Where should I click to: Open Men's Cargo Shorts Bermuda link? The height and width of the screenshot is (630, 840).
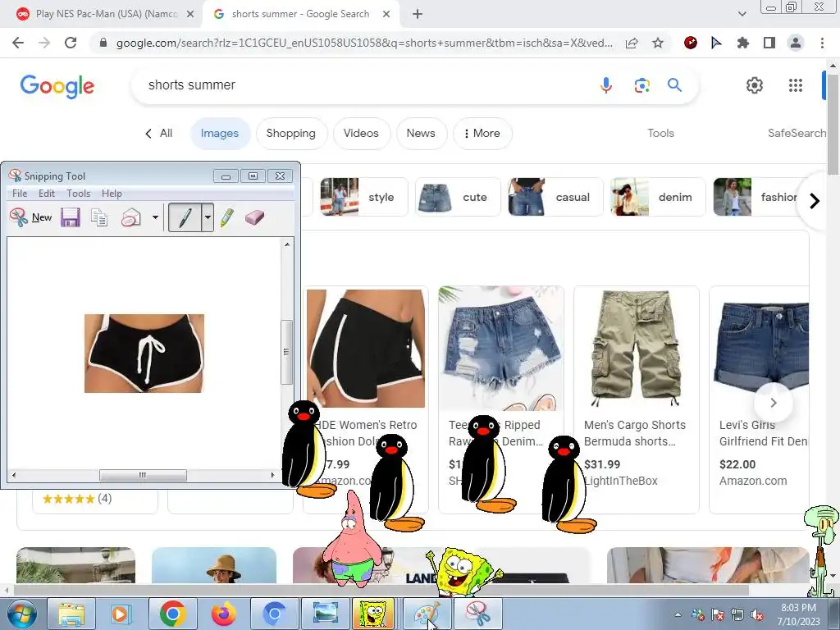pos(635,433)
